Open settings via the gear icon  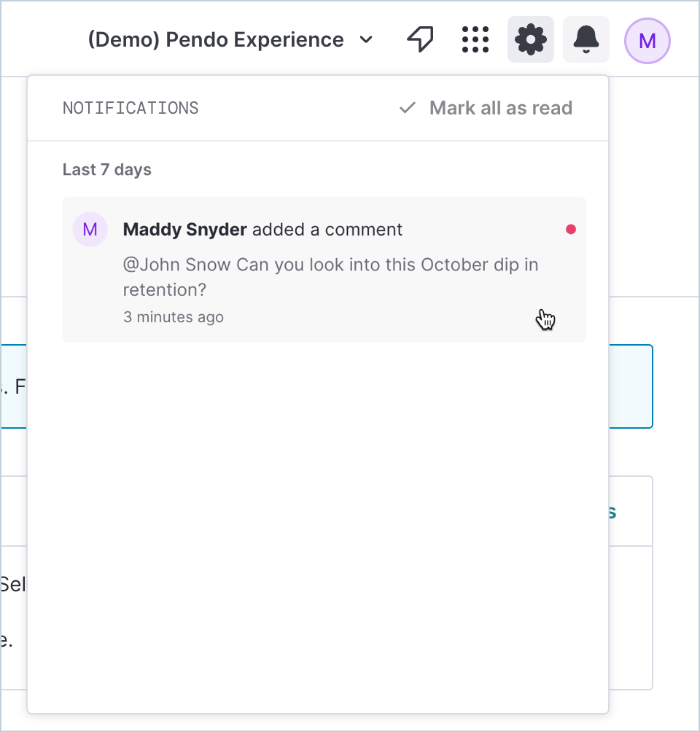point(531,39)
